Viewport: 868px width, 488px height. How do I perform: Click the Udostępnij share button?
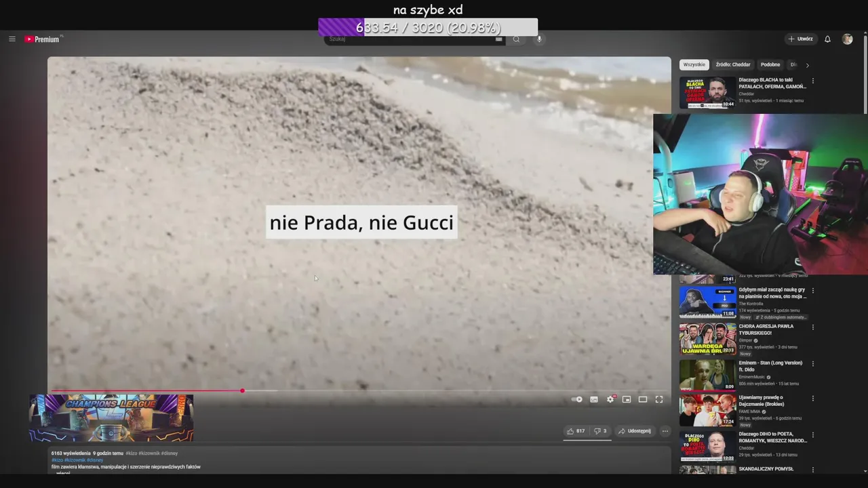point(635,431)
